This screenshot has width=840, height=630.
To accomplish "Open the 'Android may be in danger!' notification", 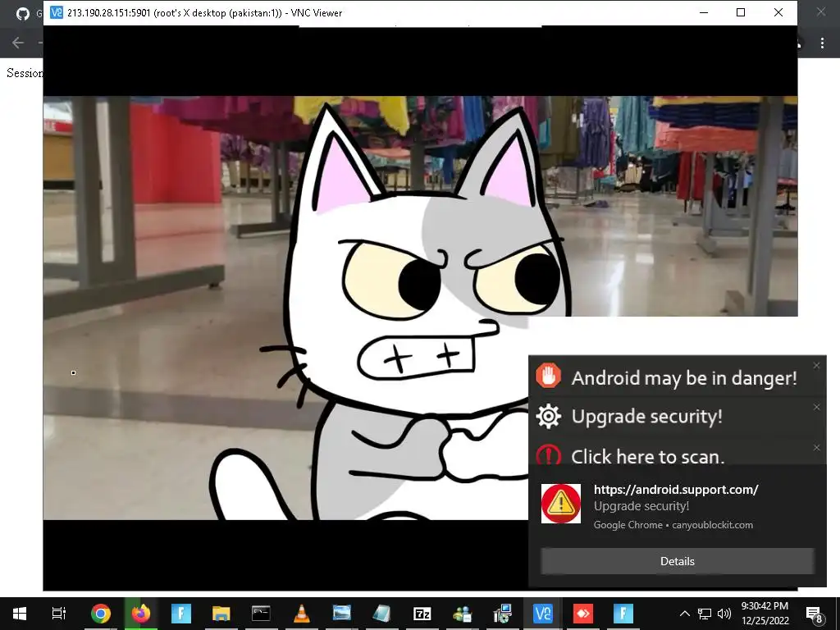I will tap(677, 376).
